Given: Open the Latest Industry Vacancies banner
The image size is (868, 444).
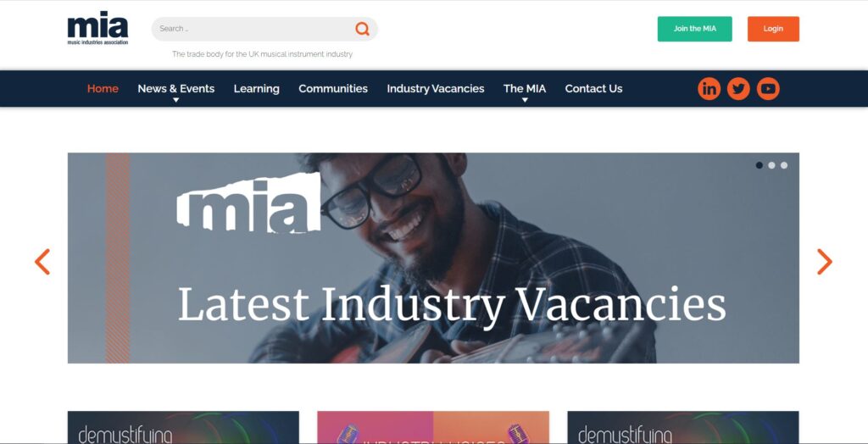Looking at the screenshot, I should pos(433,258).
